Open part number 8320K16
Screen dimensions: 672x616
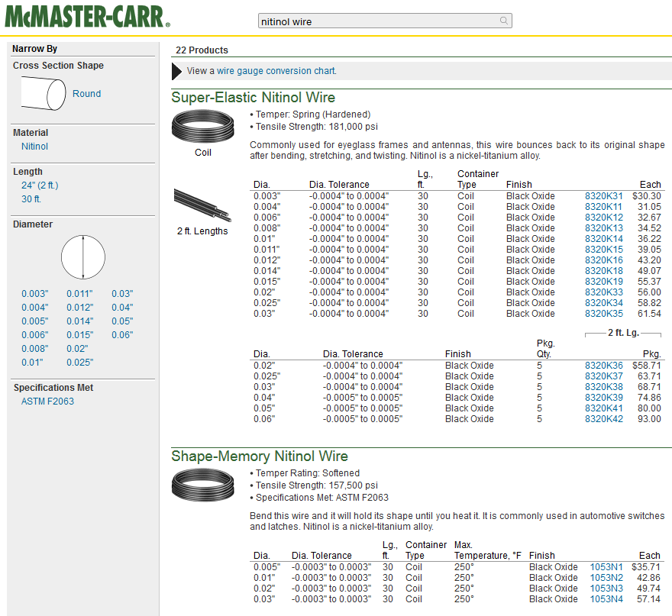click(x=604, y=260)
